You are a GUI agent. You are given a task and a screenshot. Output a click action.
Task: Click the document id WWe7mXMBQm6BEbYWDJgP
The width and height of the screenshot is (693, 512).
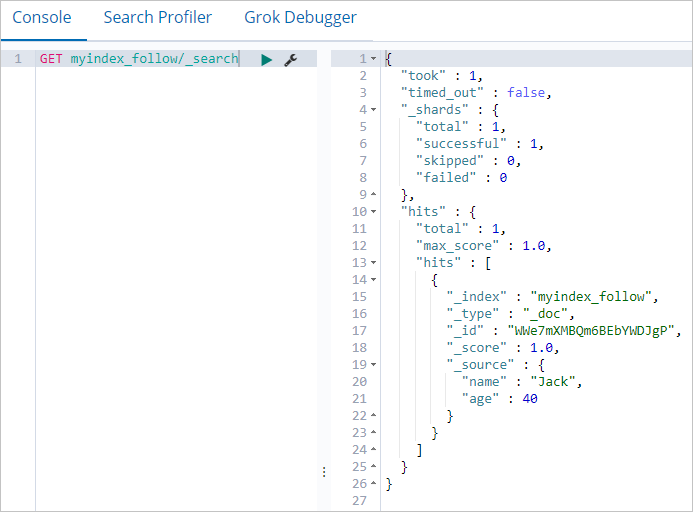click(x=591, y=330)
